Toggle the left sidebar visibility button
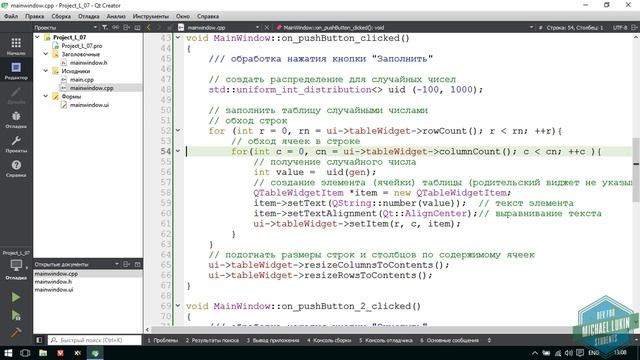640x360 pixels. [x=39, y=340]
